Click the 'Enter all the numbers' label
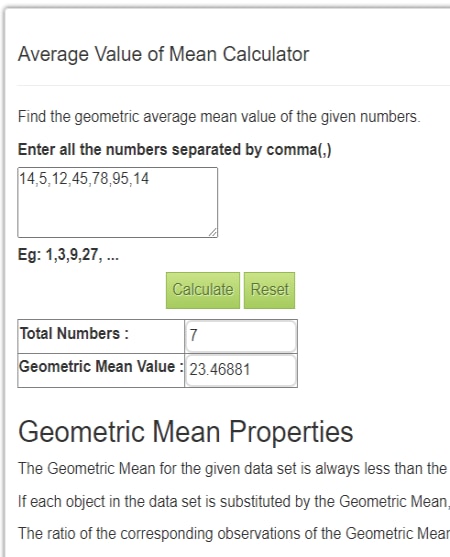 (x=174, y=150)
